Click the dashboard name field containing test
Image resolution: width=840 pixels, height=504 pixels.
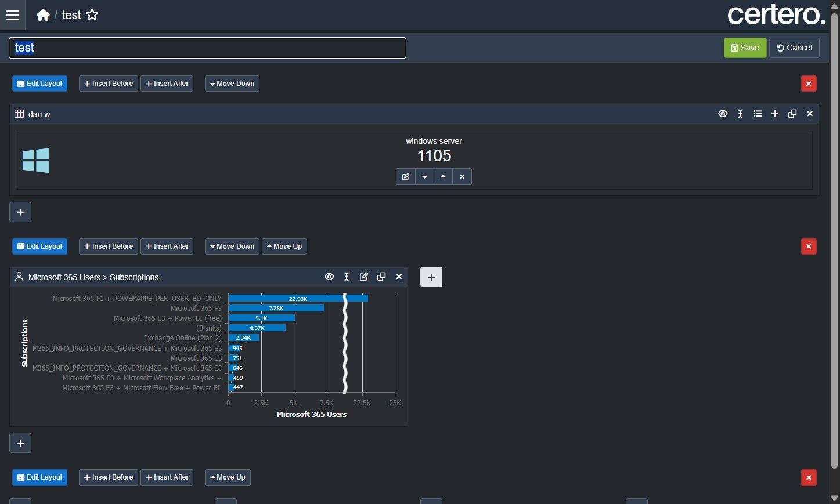point(207,48)
